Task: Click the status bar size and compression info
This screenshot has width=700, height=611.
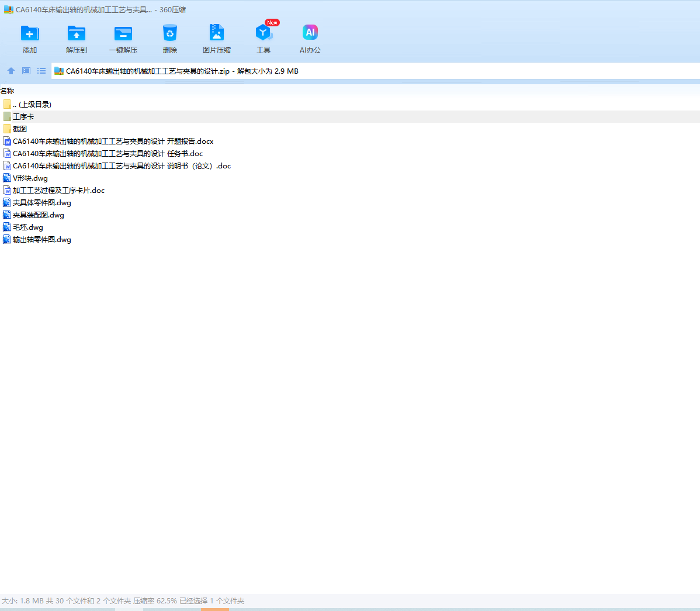Action: coord(123,600)
